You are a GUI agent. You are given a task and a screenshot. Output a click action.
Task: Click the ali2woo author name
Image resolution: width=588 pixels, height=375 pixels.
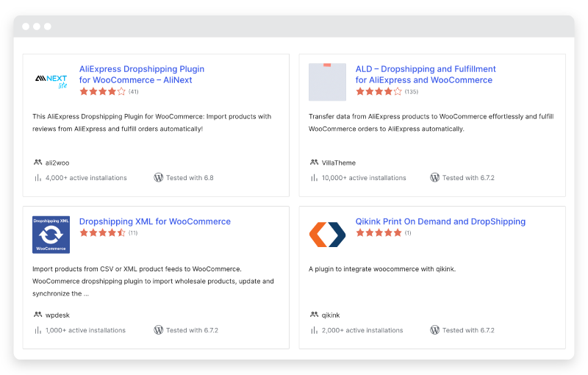point(57,162)
